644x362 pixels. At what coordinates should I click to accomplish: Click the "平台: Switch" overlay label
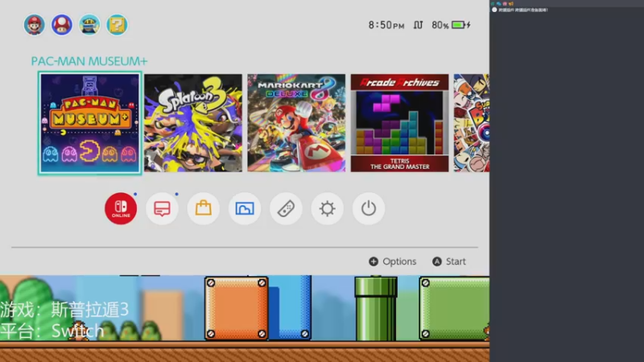52,331
